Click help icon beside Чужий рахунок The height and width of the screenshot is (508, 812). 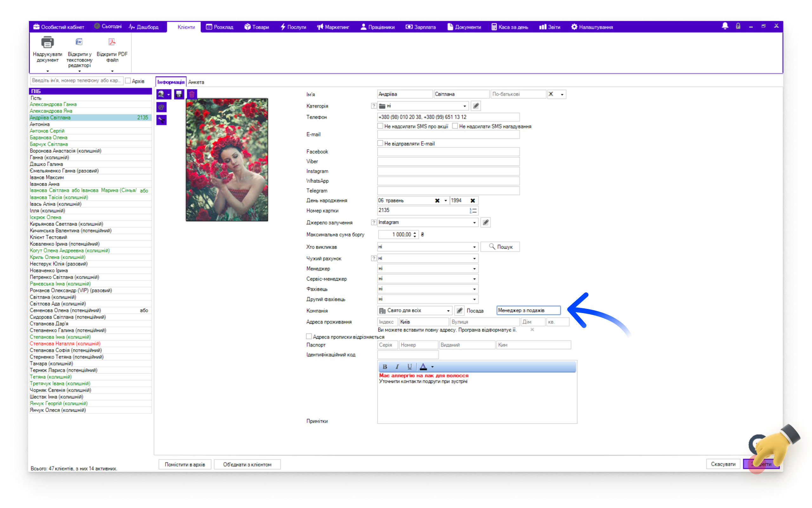click(373, 258)
